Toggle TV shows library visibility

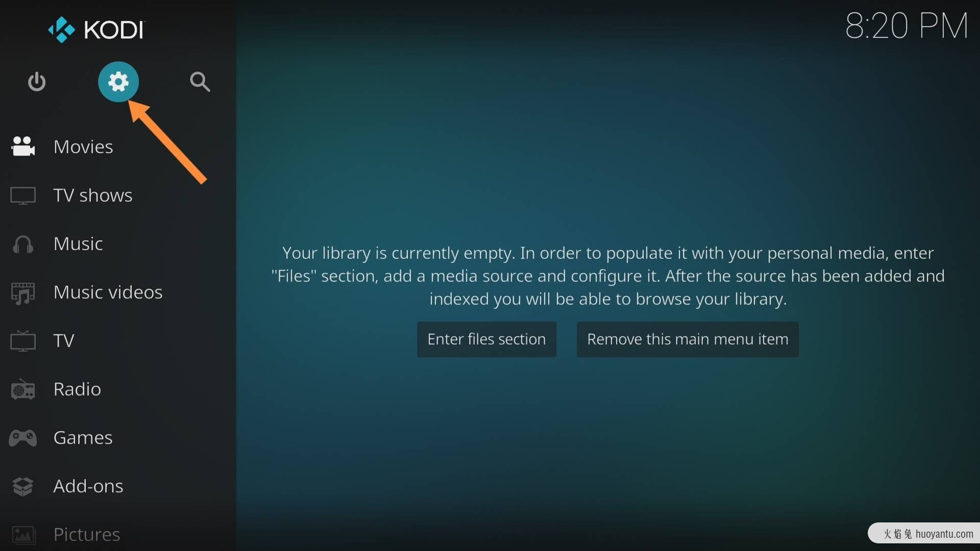[x=93, y=194]
